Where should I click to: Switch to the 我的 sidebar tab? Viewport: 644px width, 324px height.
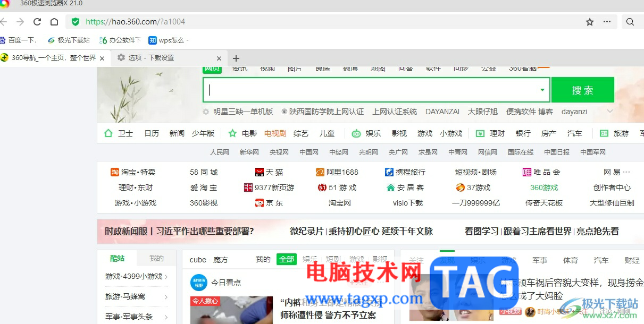coord(156,258)
